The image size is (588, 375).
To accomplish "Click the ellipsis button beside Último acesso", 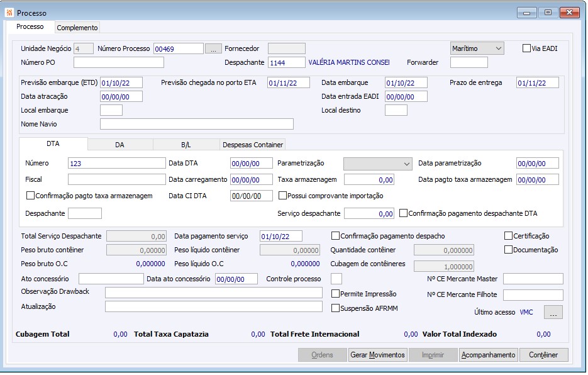I will coord(553,312).
